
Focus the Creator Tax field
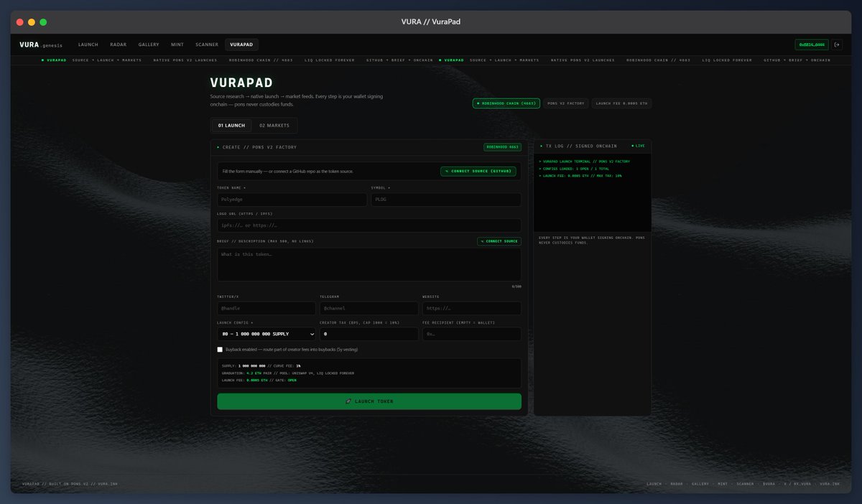[x=369, y=334]
